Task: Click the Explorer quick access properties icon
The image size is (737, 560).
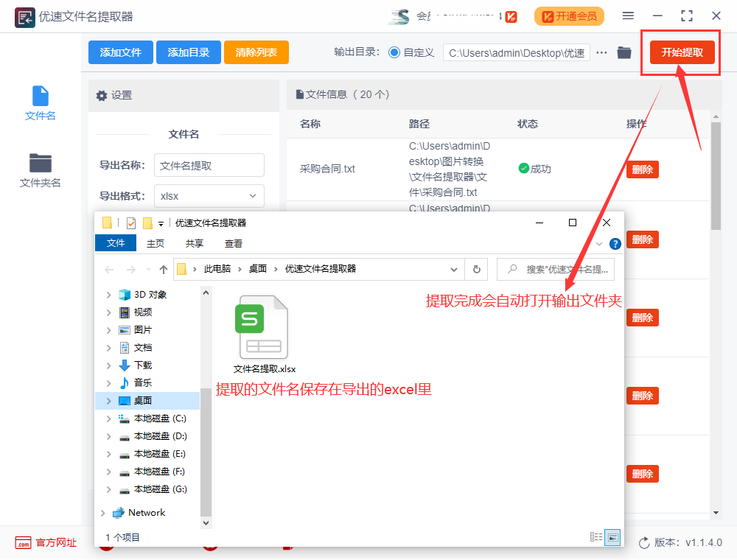Action: click(x=131, y=223)
